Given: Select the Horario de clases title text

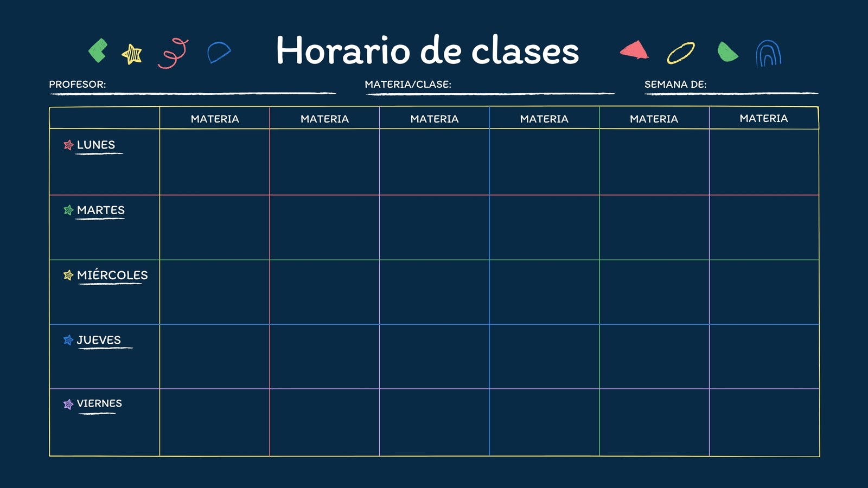Looking at the screenshot, I should 427,50.
